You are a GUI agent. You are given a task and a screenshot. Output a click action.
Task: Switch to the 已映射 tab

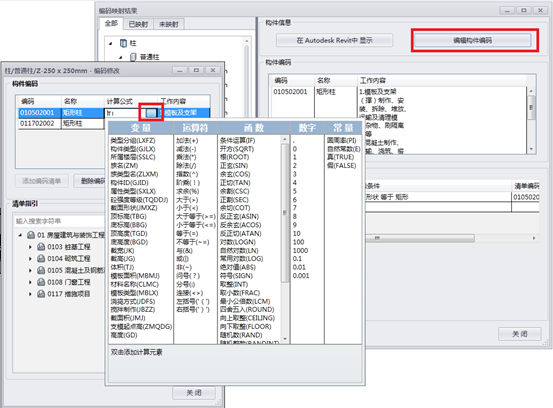coord(138,24)
